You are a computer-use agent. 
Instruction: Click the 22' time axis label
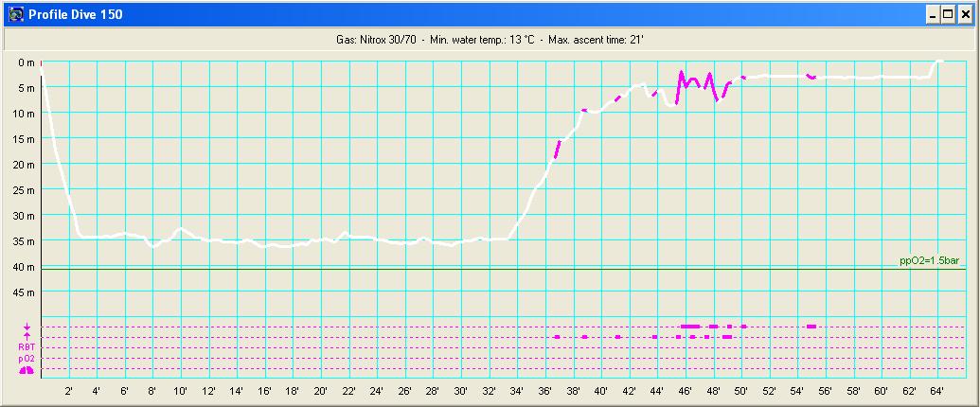pos(348,391)
